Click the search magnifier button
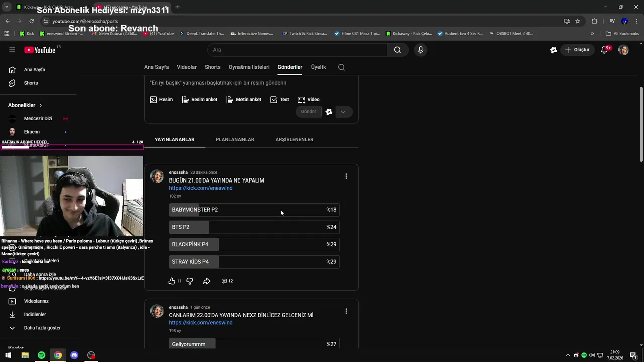Screen dimensions: 644x362 pos(397,50)
